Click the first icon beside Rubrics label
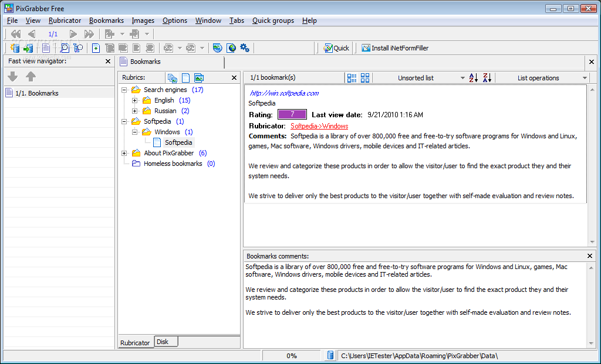The width and height of the screenshot is (601, 364). (173, 78)
